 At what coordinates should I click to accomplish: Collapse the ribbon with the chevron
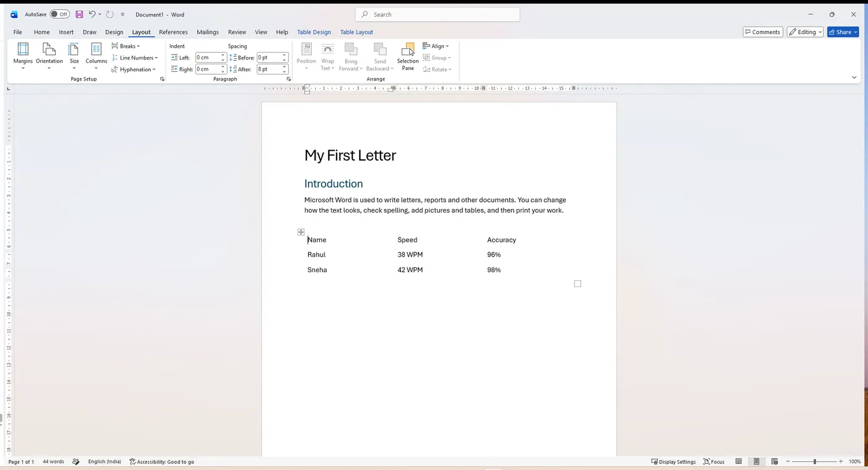point(854,78)
